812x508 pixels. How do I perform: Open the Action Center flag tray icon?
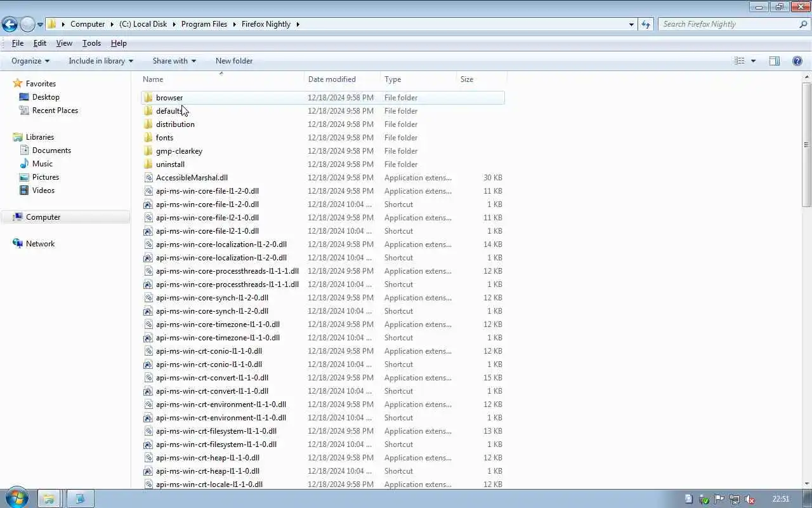coord(719,499)
